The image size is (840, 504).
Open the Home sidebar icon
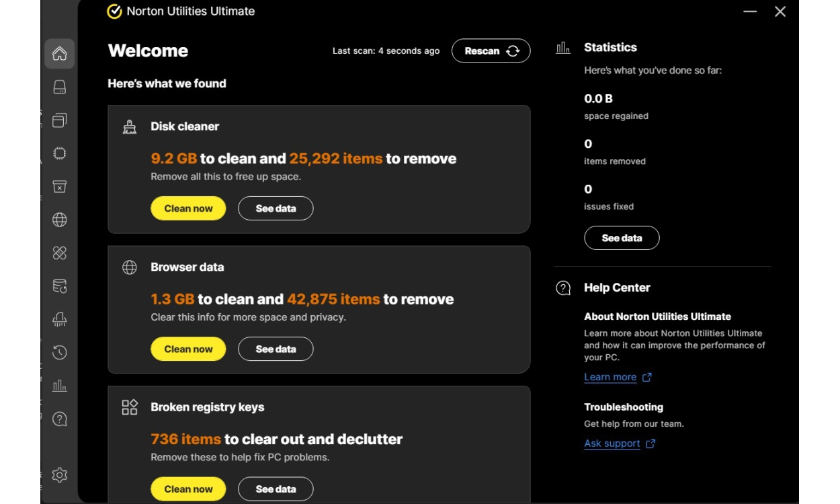[x=60, y=54]
